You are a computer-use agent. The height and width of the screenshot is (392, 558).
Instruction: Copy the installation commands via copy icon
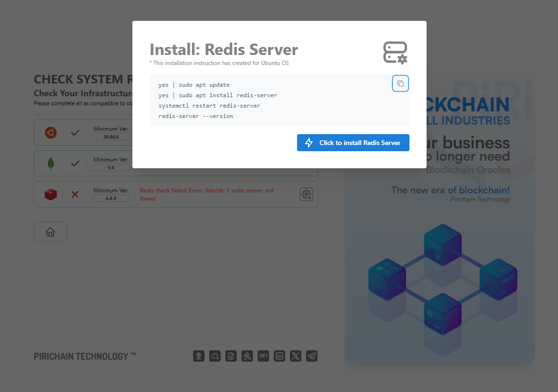[x=400, y=83]
